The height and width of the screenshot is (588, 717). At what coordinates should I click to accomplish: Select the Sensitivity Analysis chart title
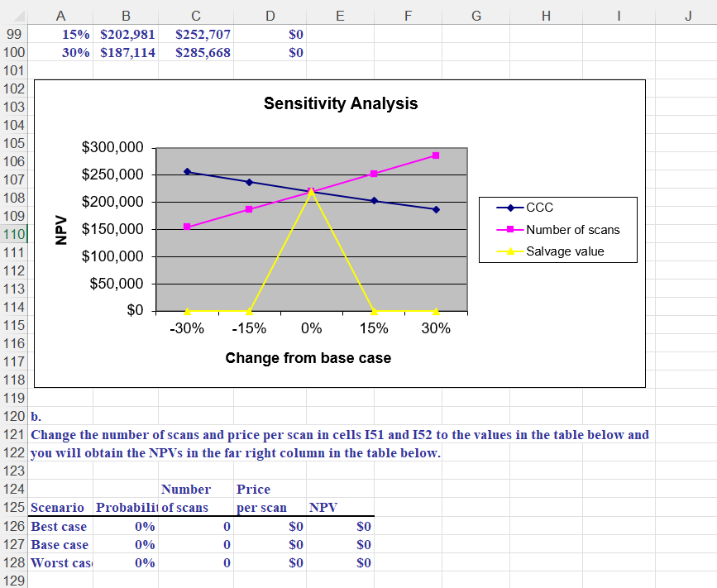(340, 103)
